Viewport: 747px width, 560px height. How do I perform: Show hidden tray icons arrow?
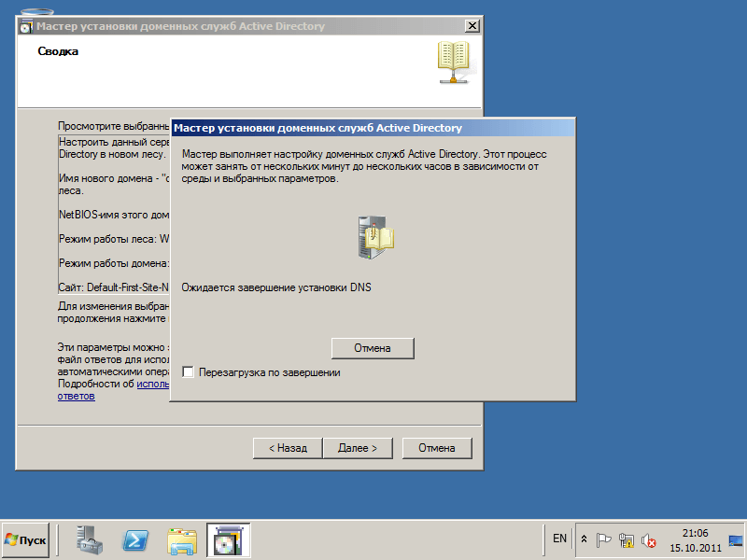[x=585, y=540]
